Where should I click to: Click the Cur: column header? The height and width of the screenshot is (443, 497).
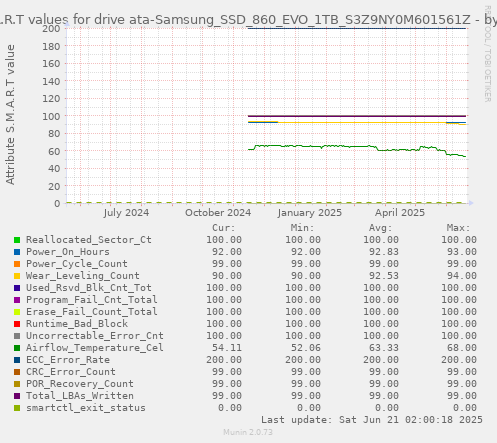(224, 228)
